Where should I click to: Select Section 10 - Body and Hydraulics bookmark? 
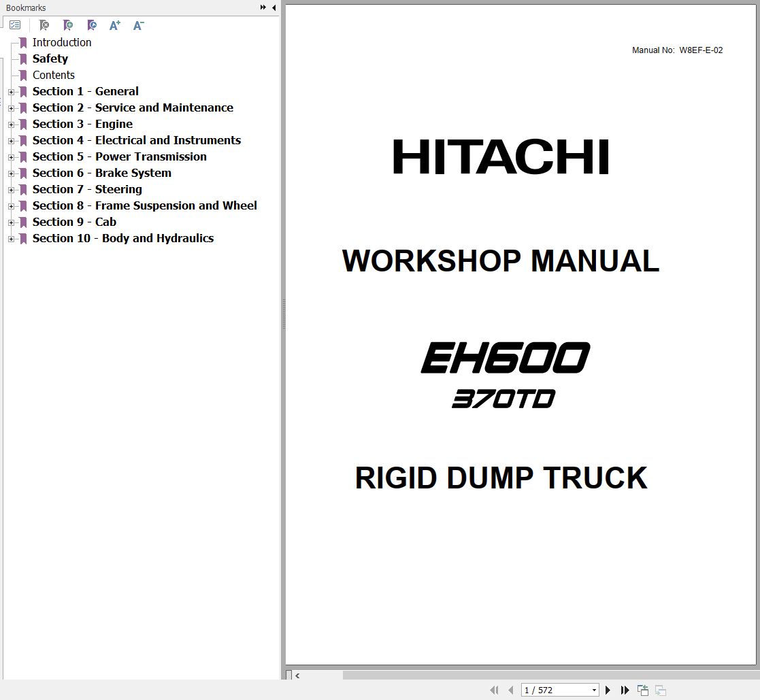123,238
